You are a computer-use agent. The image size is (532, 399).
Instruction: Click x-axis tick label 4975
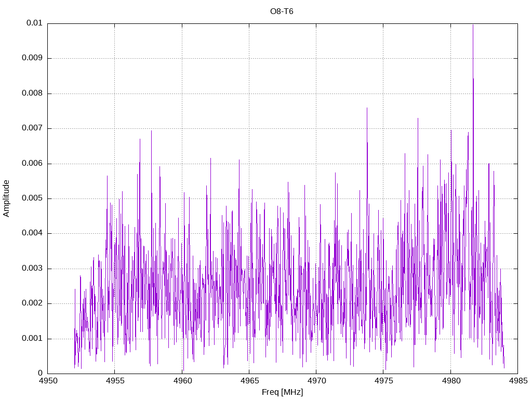(x=383, y=382)
